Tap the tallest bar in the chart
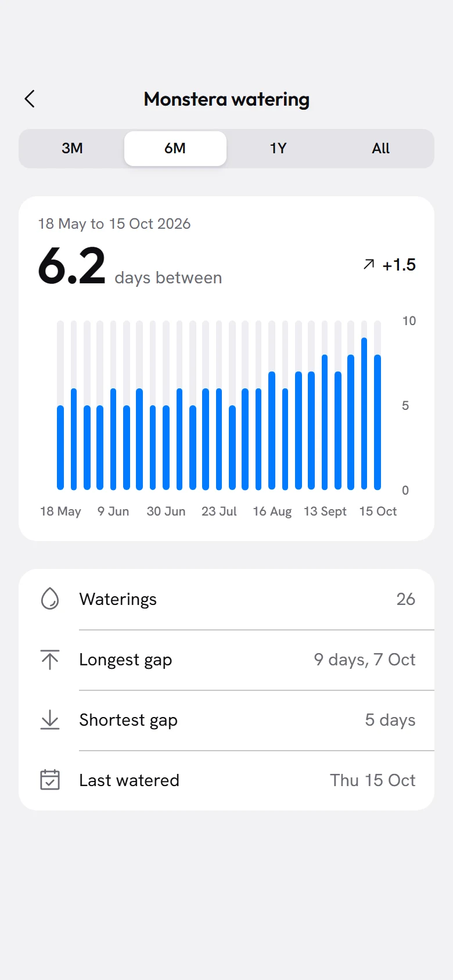Screen dimensions: 453x980 364,413
